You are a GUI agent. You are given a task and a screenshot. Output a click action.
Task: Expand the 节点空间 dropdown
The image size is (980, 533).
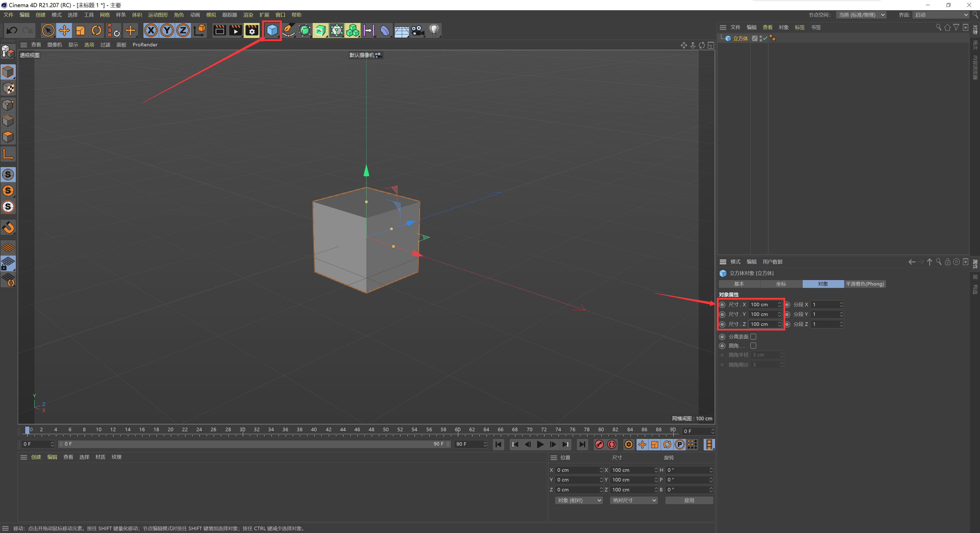point(862,15)
